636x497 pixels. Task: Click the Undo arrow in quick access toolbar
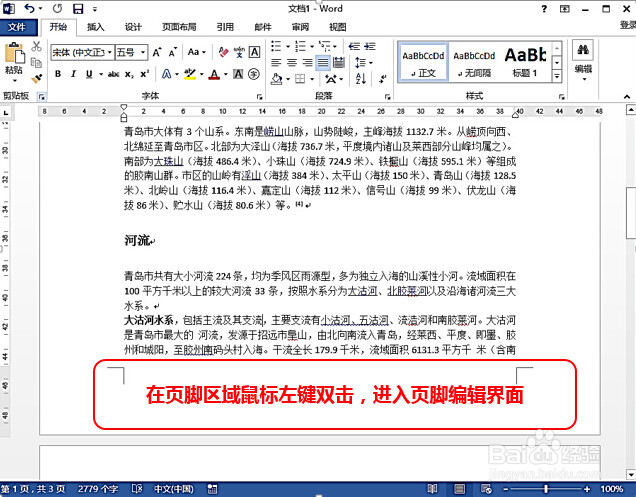[30, 8]
